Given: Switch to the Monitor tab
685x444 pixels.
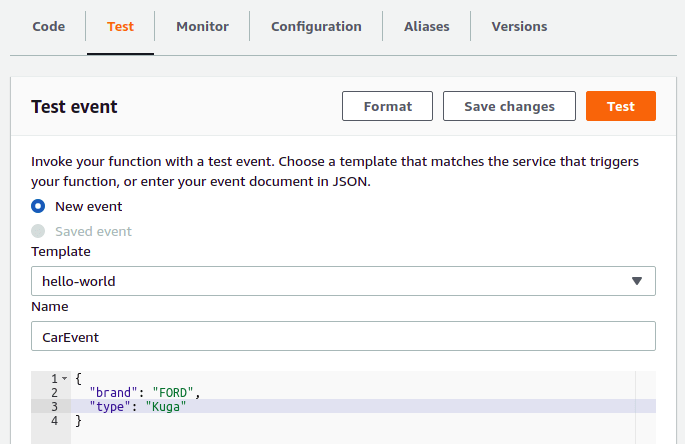Looking at the screenshot, I should [202, 27].
